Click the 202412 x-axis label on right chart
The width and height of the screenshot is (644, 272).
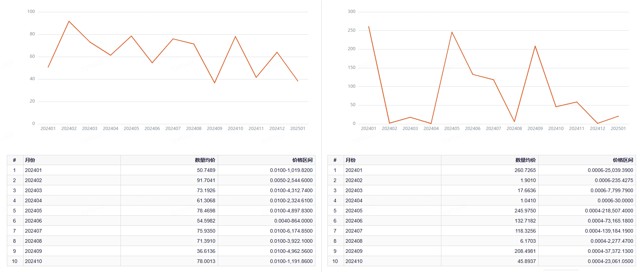click(597, 129)
